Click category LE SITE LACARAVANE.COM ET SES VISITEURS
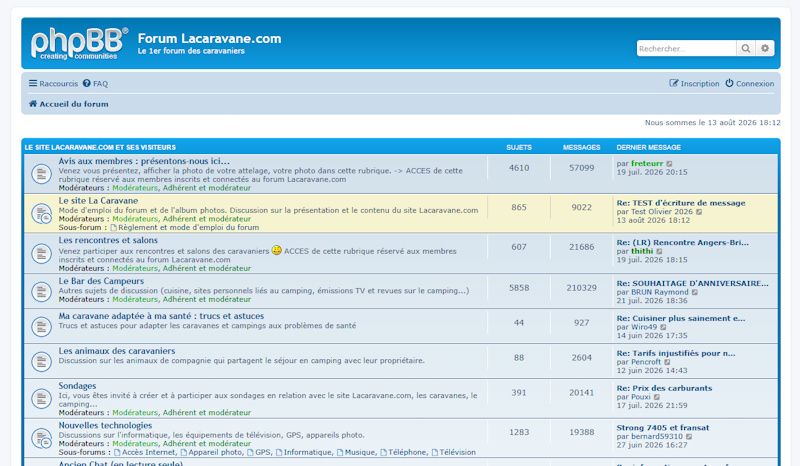Screen dimensions: 800x466 coord(100,148)
